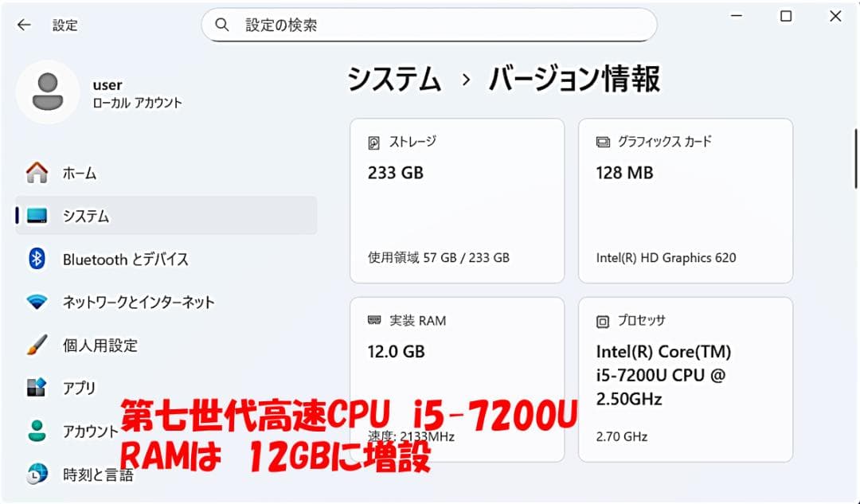860x504 pixels.
Task: Click the Bluetooth とデバイス icon
Action: pos(37,259)
